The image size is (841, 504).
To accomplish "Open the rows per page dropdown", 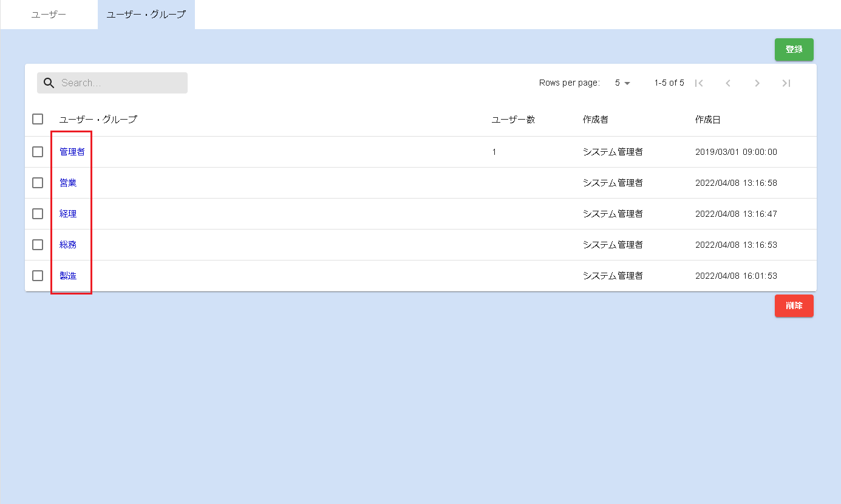I will tap(622, 83).
